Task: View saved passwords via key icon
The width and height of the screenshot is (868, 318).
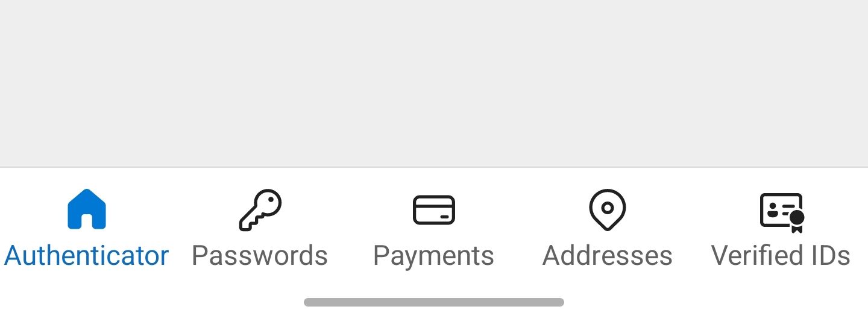Action: click(x=260, y=210)
